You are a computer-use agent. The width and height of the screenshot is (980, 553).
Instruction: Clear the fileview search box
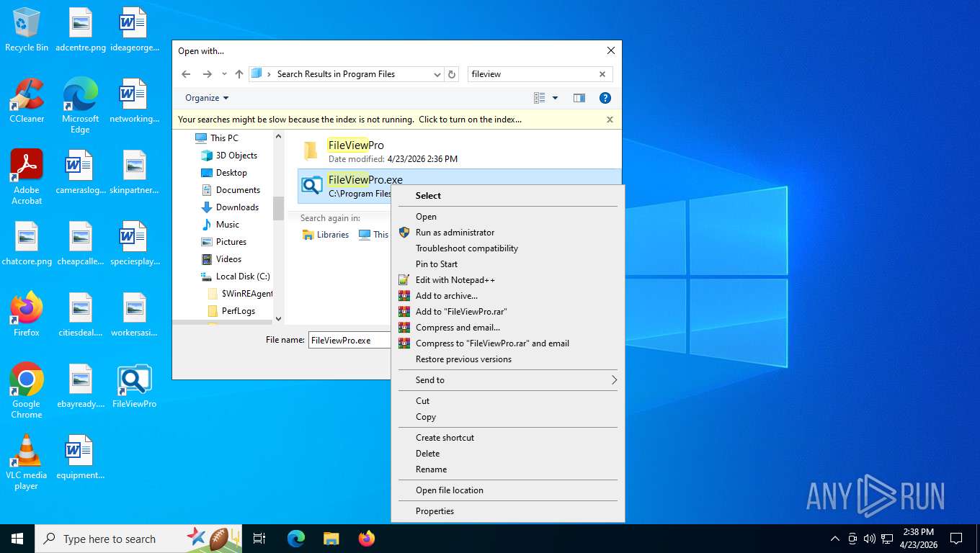(602, 74)
